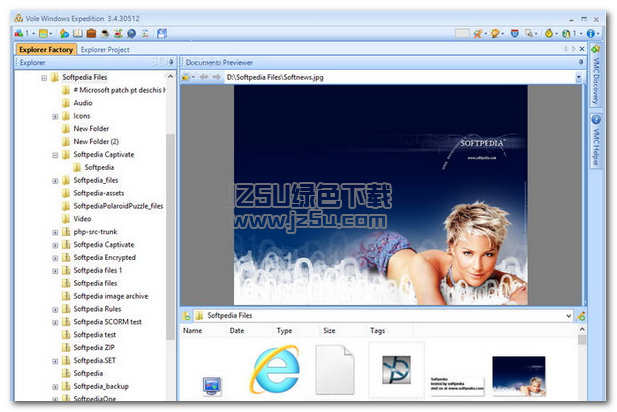Sort files by the Size column

[329, 331]
